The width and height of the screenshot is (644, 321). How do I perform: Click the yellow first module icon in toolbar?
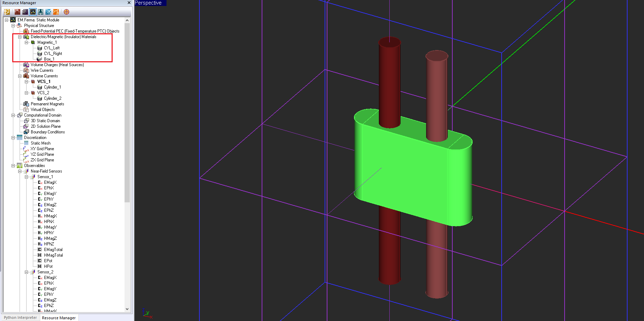7,12
